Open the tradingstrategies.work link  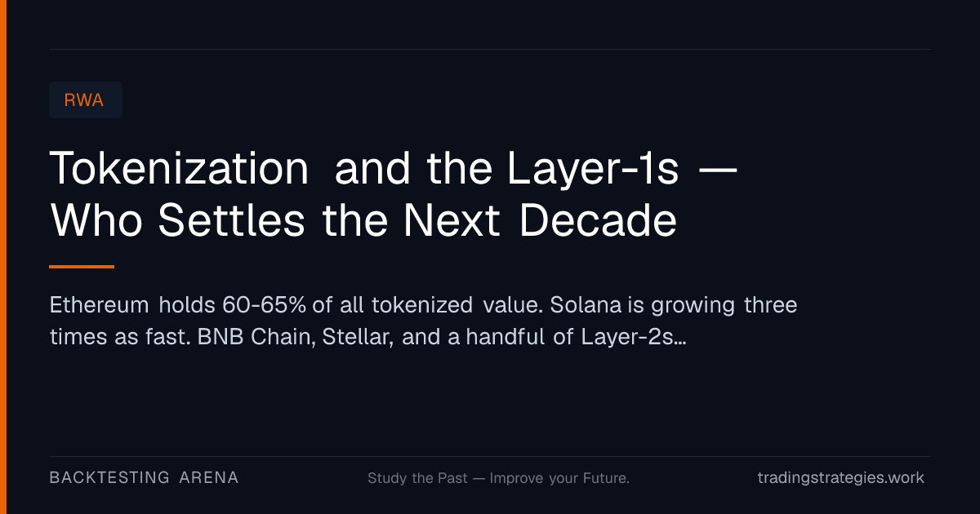(841, 478)
